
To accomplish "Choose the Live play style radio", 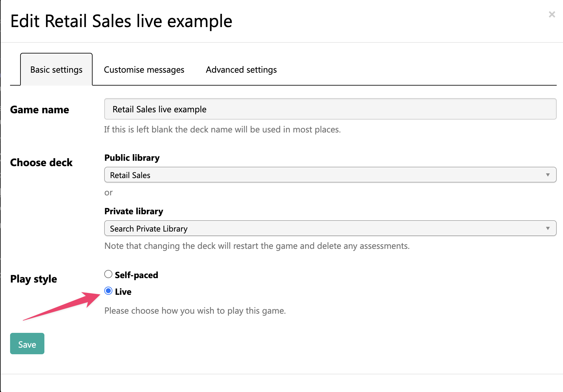I will (108, 291).
